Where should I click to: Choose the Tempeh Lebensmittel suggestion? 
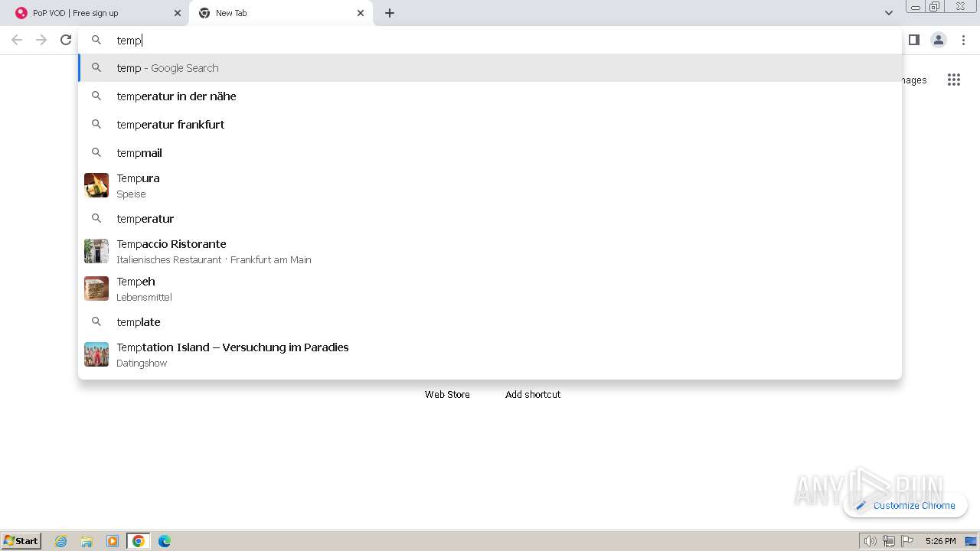[x=490, y=289]
